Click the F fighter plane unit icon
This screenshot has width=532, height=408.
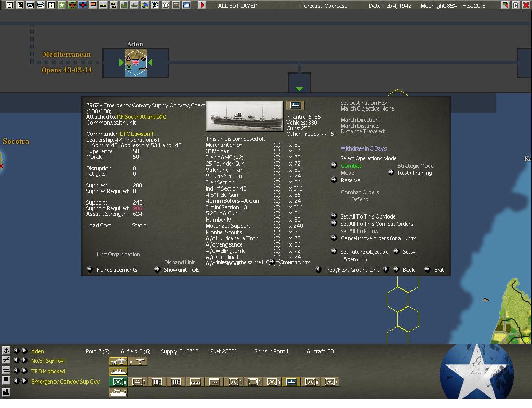(138, 362)
